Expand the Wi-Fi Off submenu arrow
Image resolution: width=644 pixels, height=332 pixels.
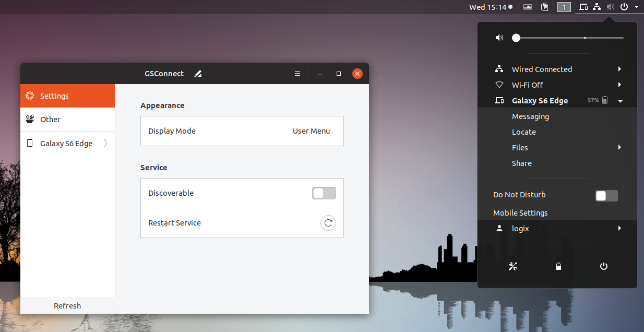coord(620,85)
